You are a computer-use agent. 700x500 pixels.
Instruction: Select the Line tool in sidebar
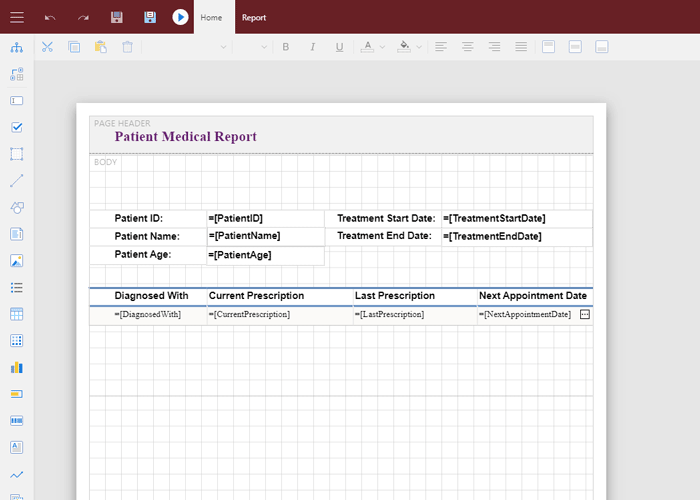(16, 181)
